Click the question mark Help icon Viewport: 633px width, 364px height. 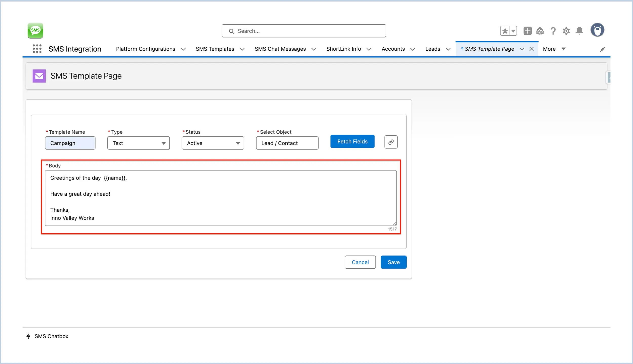pyautogui.click(x=553, y=31)
